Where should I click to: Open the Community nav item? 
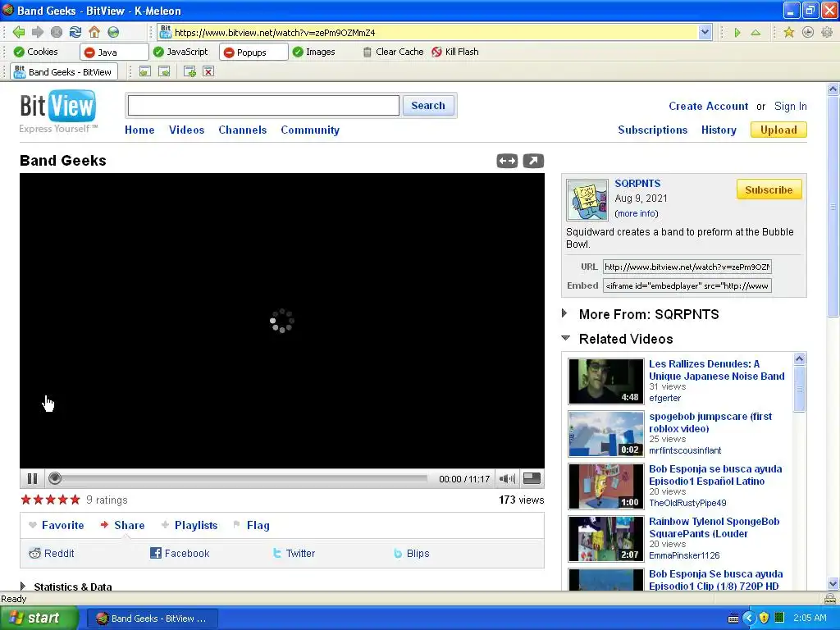tap(310, 130)
